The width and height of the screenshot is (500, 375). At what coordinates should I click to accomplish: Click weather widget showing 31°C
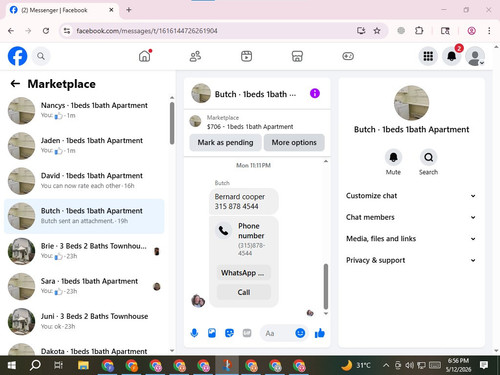355,365
